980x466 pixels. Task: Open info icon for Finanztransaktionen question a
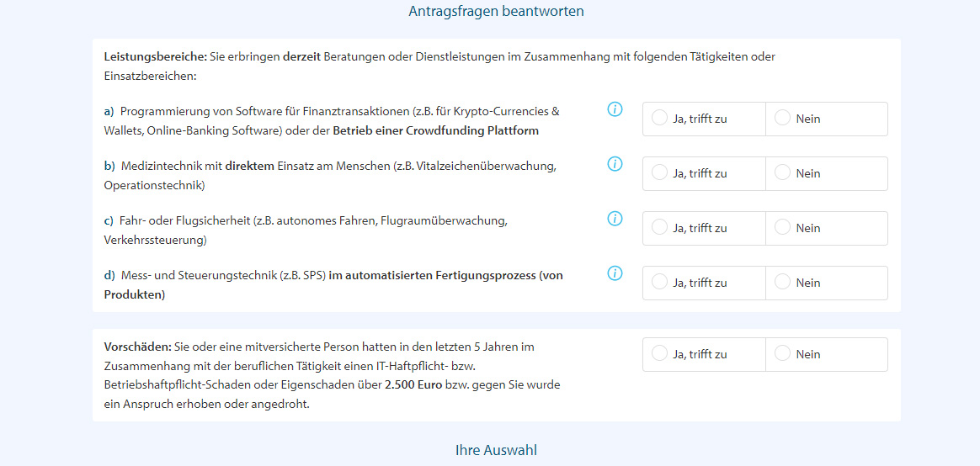615,110
